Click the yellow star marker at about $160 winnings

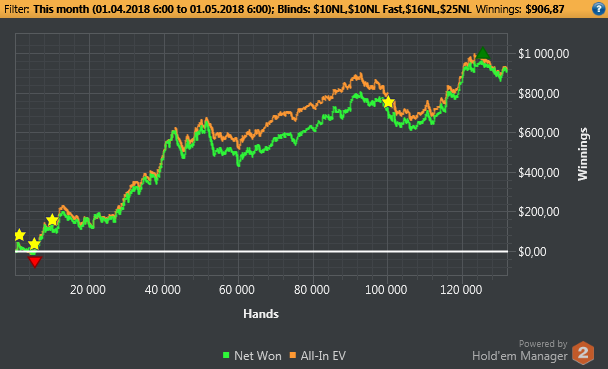pyautogui.click(x=52, y=220)
